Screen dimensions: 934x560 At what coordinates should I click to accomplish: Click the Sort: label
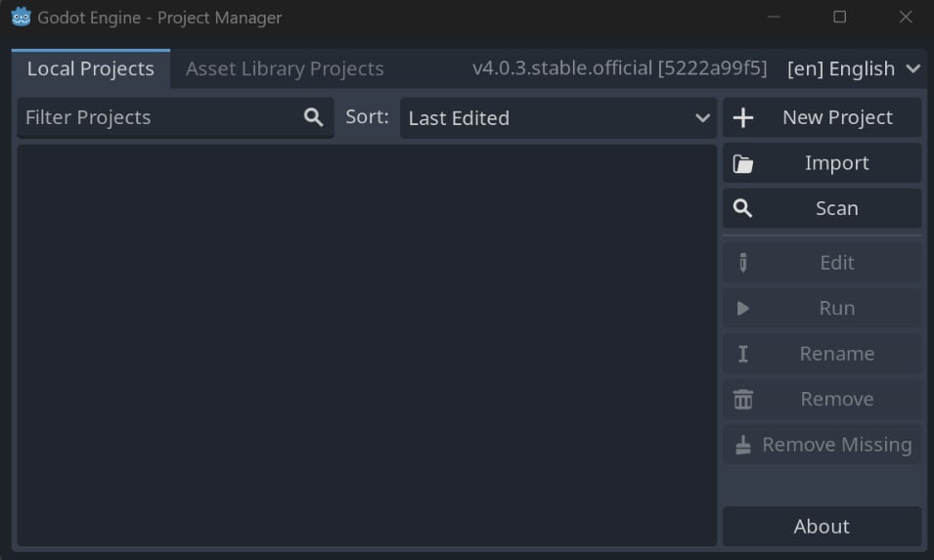pos(367,116)
